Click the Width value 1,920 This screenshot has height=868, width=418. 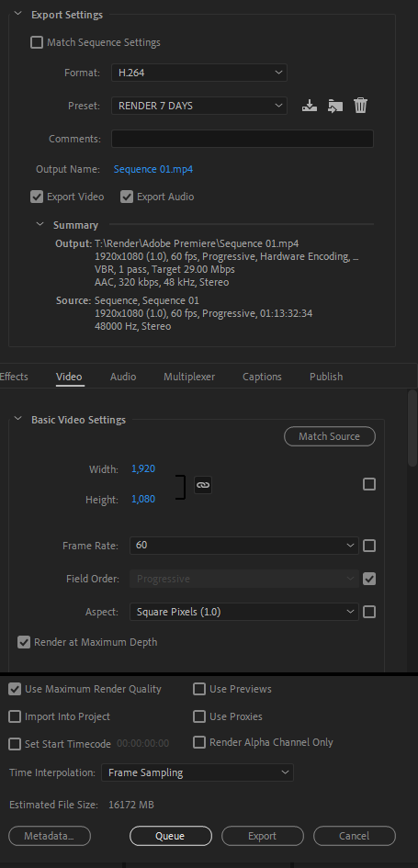click(x=143, y=468)
